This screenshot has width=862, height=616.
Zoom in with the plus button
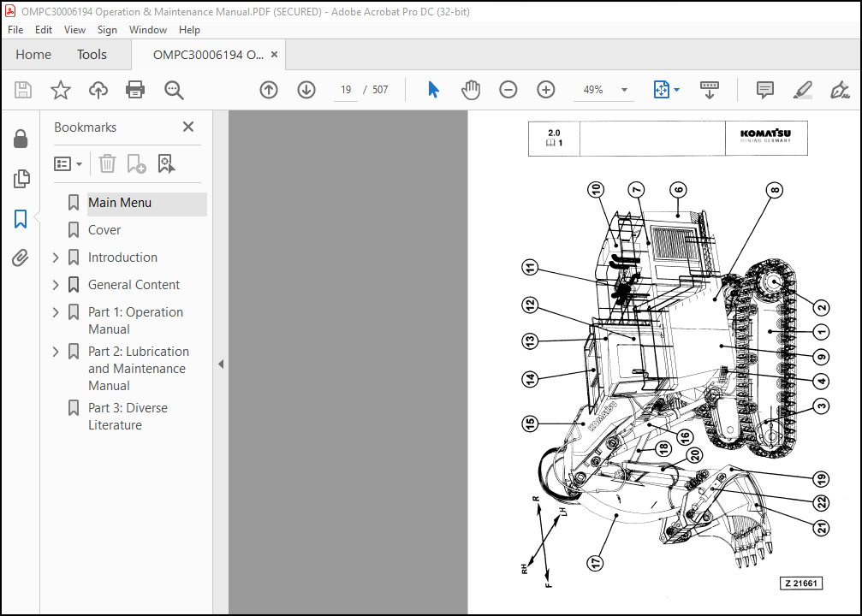546,90
